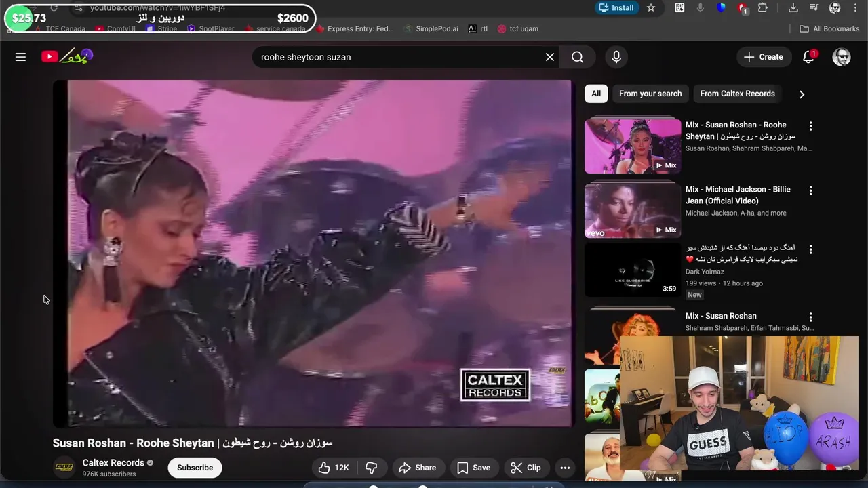Save the video to a playlist

click(473, 468)
